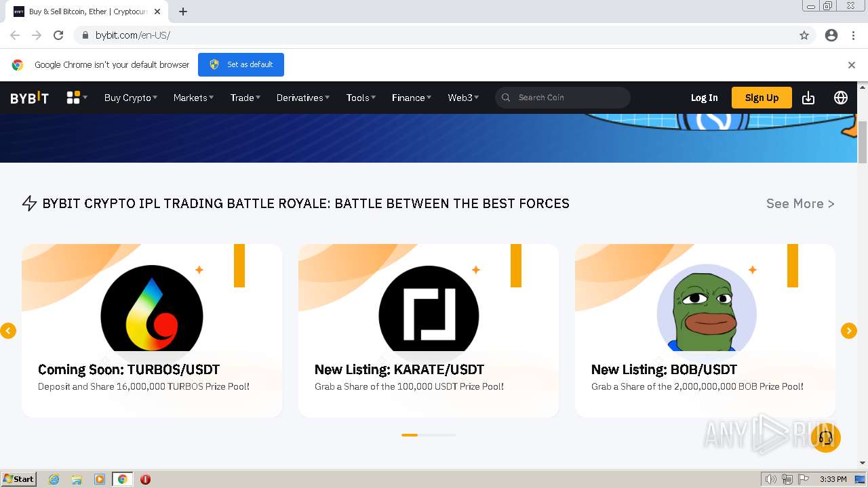Open the language globe icon

[841, 98]
